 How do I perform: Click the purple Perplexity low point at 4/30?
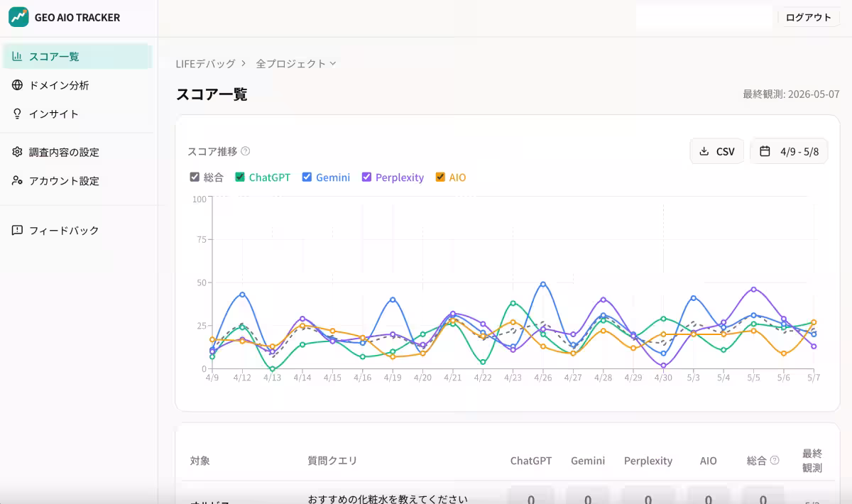pyautogui.click(x=663, y=366)
